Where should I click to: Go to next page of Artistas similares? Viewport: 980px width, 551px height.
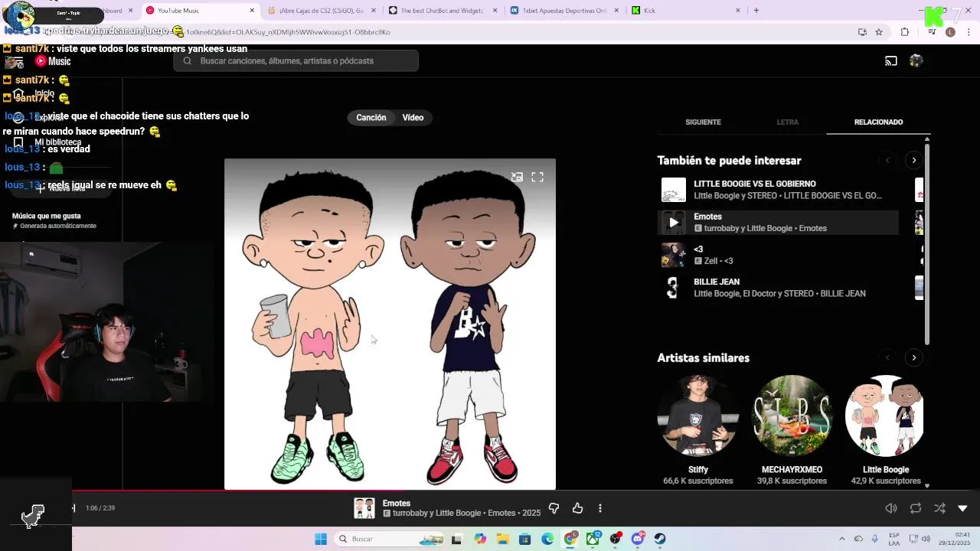pyautogui.click(x=913, y=358)
